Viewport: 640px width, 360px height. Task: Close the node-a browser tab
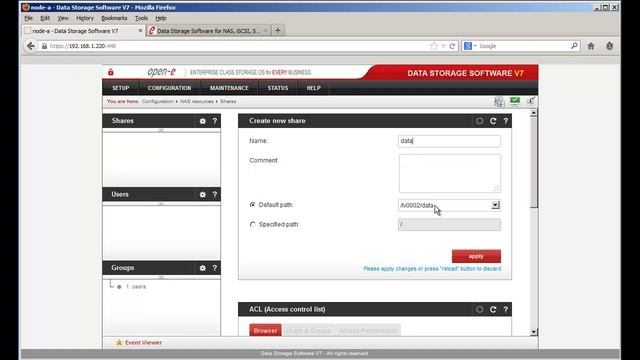click(x=140, y=31)
